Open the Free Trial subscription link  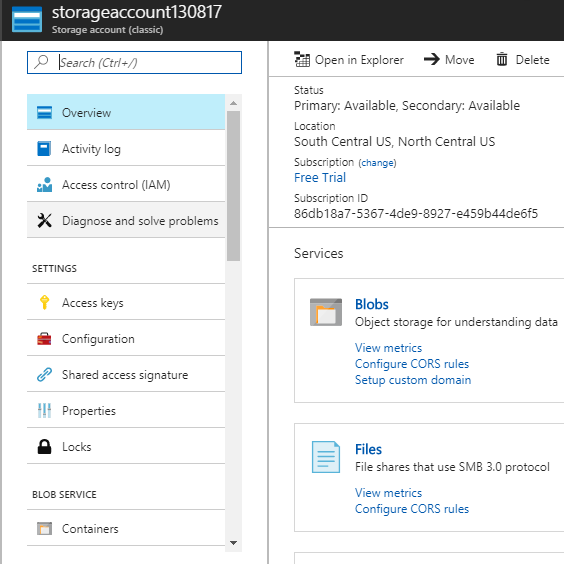pos(320,177)
